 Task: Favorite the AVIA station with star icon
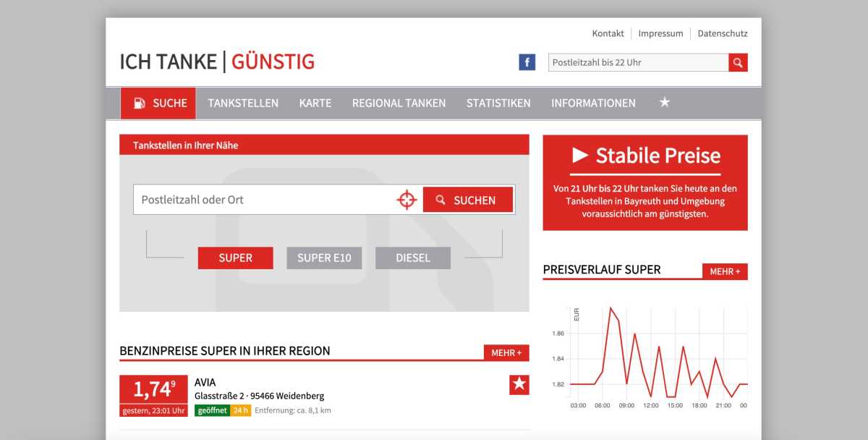(519, 385)
